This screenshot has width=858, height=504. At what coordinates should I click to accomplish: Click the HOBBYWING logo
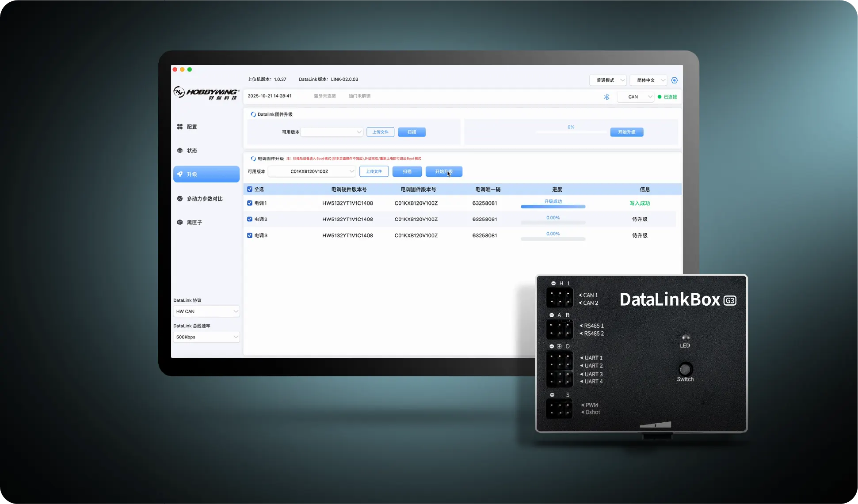point(206,93)
